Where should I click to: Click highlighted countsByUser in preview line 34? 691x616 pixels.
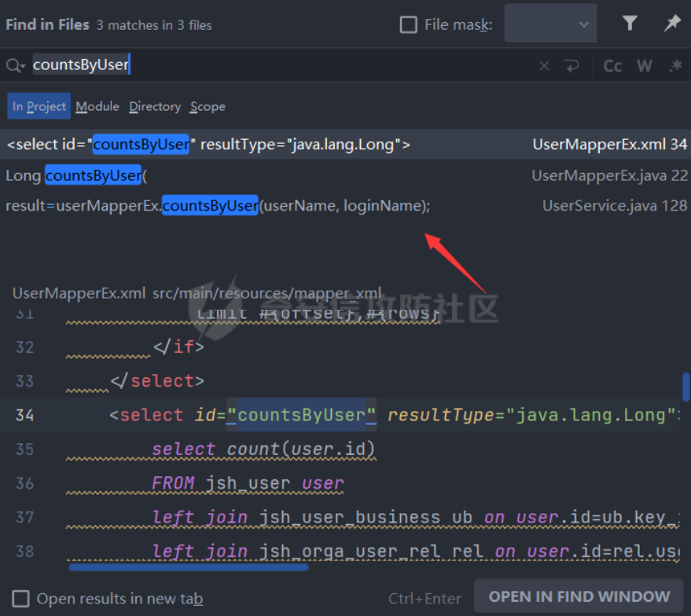tap(301, 415)
